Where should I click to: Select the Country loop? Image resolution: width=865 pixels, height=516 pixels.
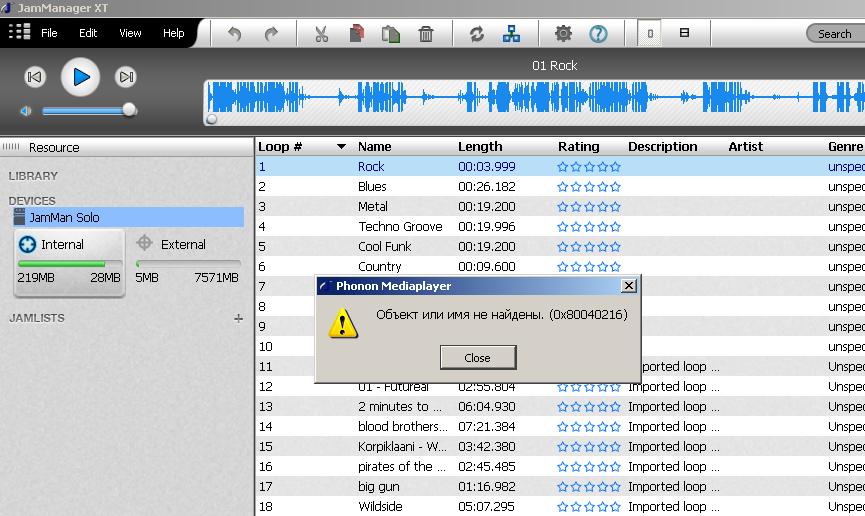(x=380, y=267)
